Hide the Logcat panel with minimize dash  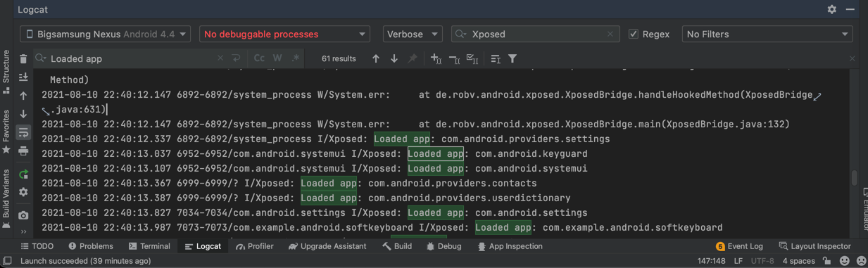click(850, 10)
